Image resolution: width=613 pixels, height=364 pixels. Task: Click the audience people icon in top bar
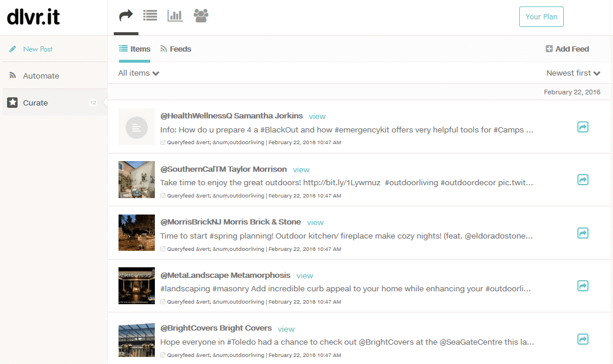click(201, 16)
